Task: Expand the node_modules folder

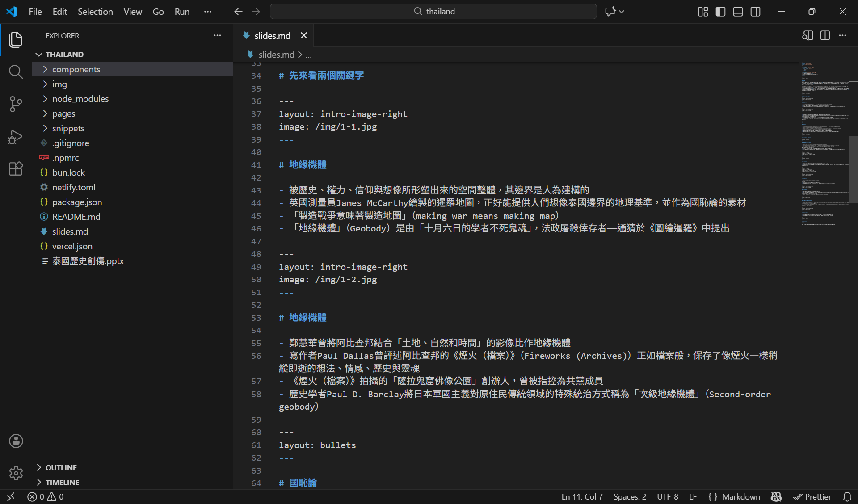Action: 80,99
